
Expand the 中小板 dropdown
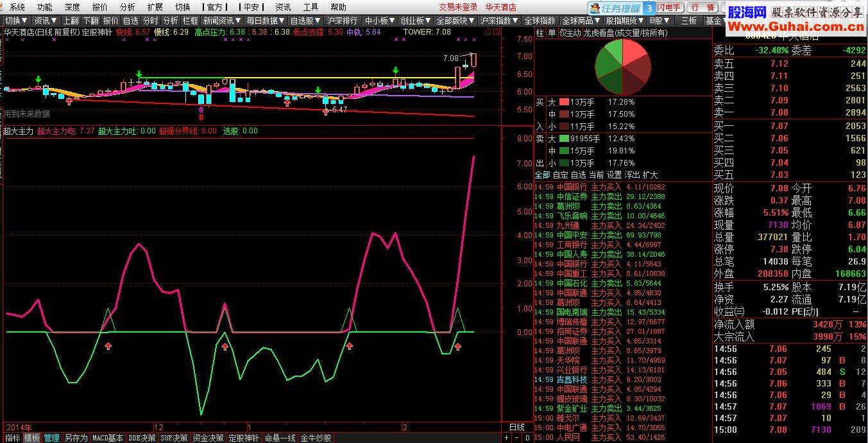tap(380, 21)
